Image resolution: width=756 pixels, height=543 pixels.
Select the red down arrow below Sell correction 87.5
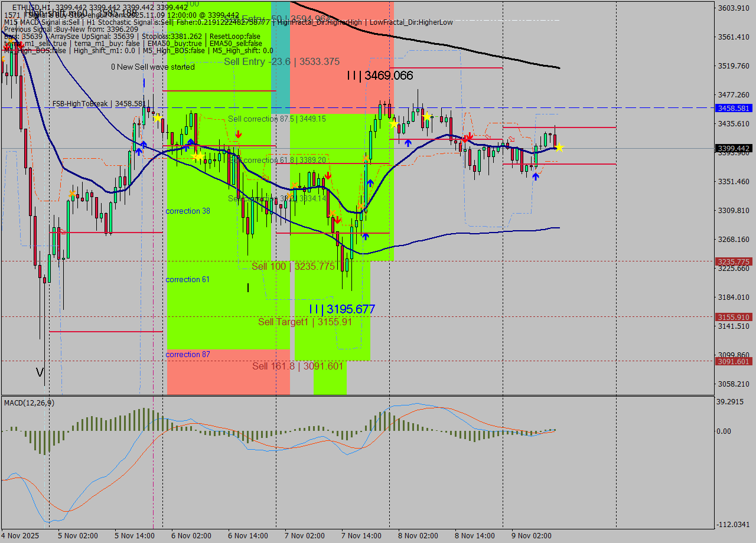238,134
